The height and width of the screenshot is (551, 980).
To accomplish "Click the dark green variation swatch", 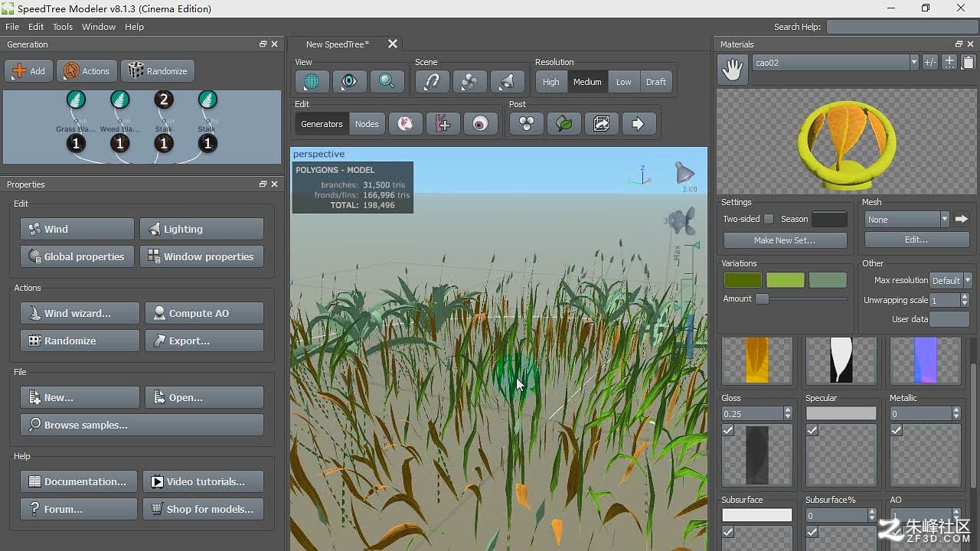I will click(743, 280).
